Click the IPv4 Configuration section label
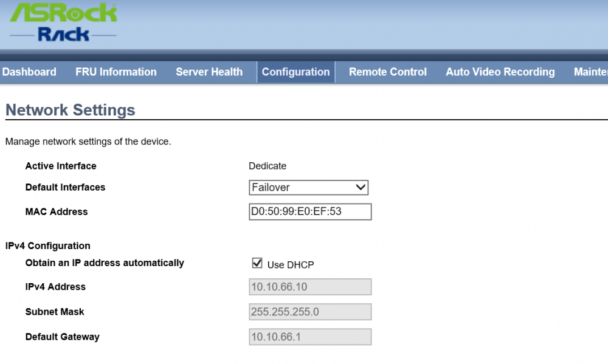 pyautogui.click(x=47, y=246)
